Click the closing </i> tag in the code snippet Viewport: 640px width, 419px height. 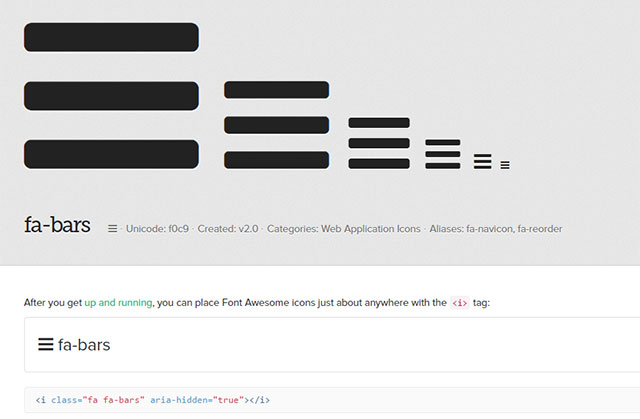tap(259, 400)
